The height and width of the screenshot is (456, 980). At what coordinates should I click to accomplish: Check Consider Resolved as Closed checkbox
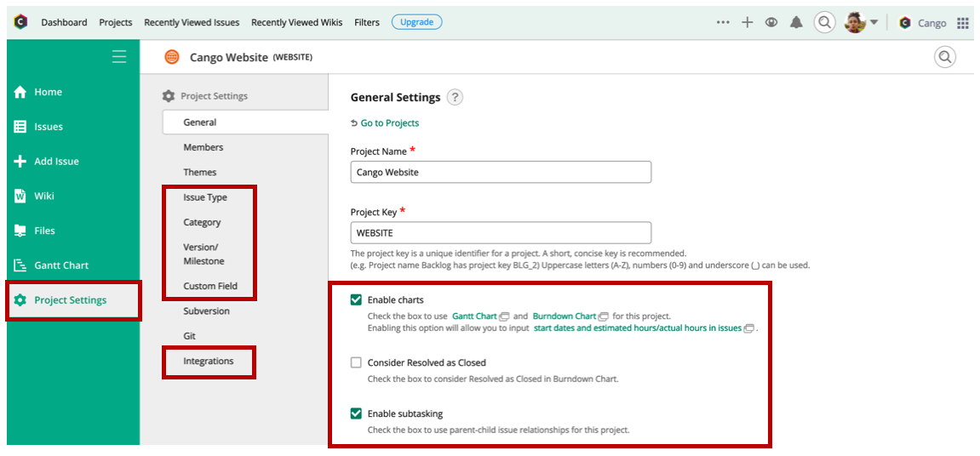coord(356,362)
